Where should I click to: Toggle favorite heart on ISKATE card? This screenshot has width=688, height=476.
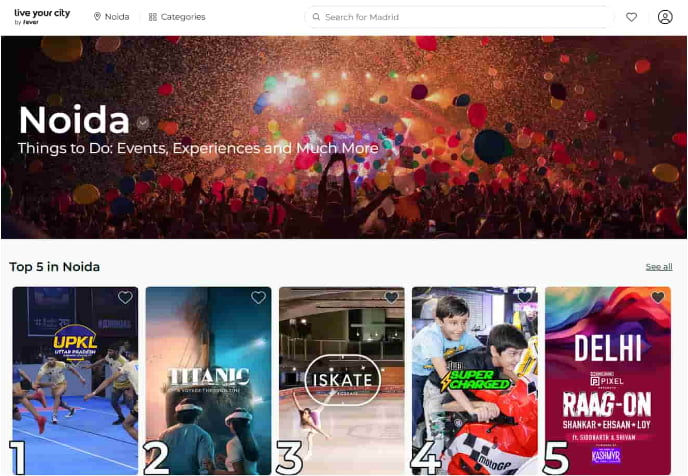pyautogui.click(x=391, y=297)
